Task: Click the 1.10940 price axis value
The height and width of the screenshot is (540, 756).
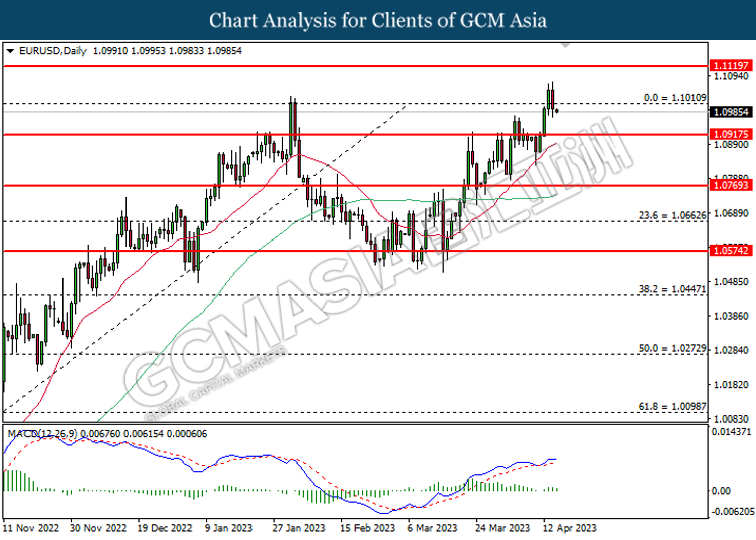Action: tap(731, 76)
